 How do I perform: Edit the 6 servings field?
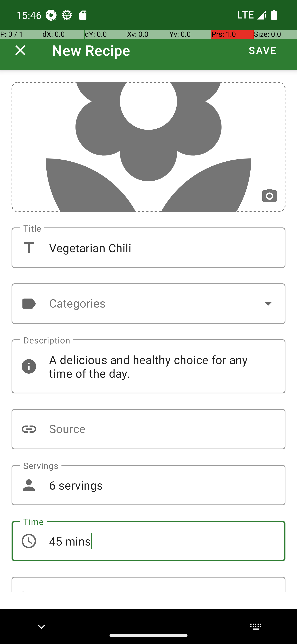148,485
